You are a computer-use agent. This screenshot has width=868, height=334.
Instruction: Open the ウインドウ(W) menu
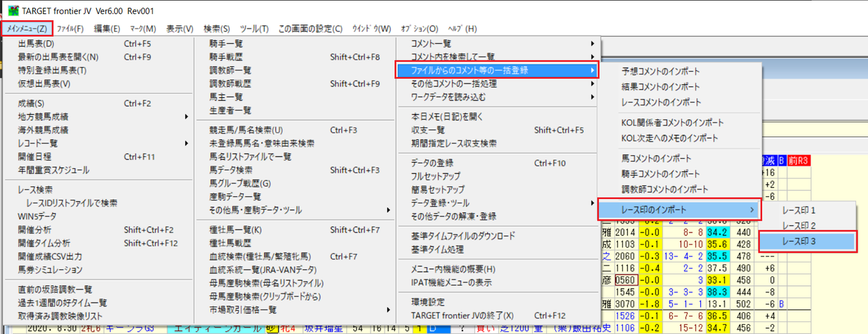[x=372, y=29]
